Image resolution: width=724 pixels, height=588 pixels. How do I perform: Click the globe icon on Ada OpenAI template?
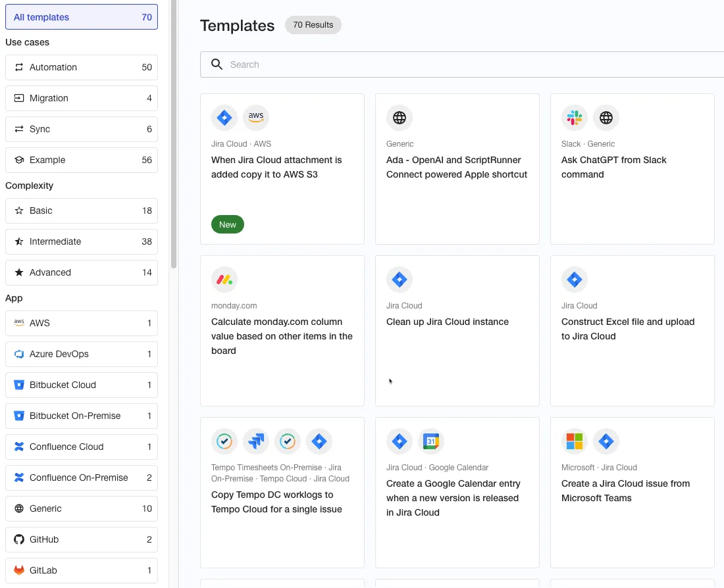[400, 118]
